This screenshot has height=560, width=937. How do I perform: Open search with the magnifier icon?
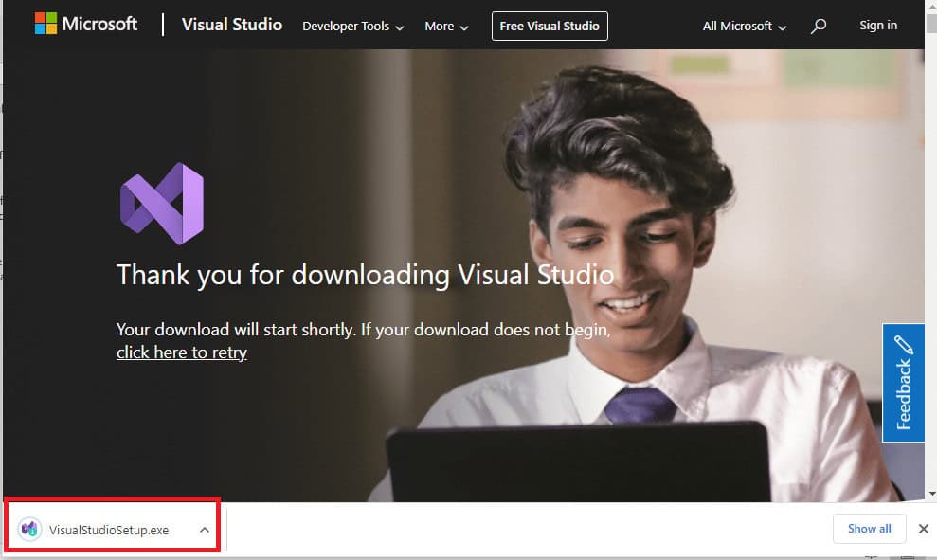[818, 26]
